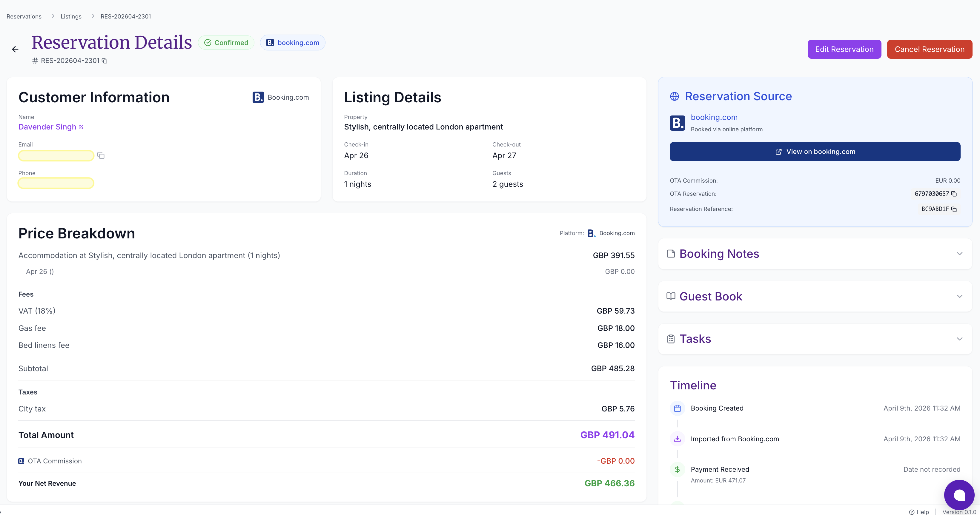Click Check-out date Apr 27
980x515 pixels.
(x=504, y=155)
